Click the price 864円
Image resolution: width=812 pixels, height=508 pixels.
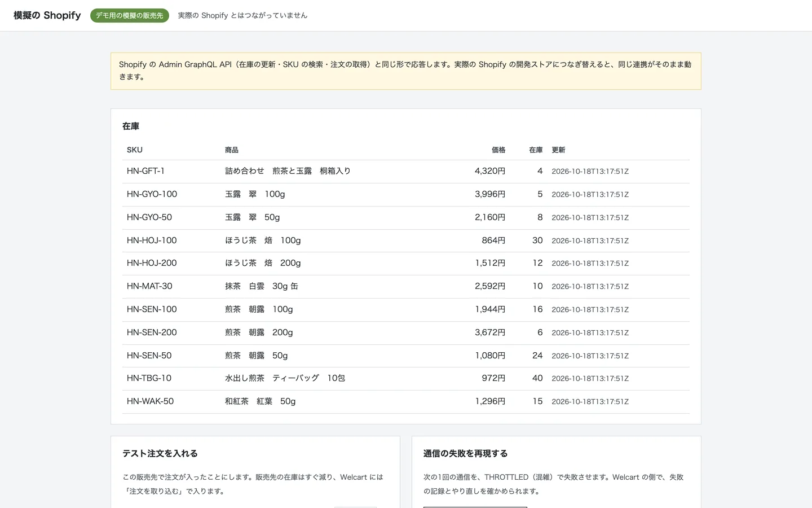pyautogui.click(x=493, y=240)
